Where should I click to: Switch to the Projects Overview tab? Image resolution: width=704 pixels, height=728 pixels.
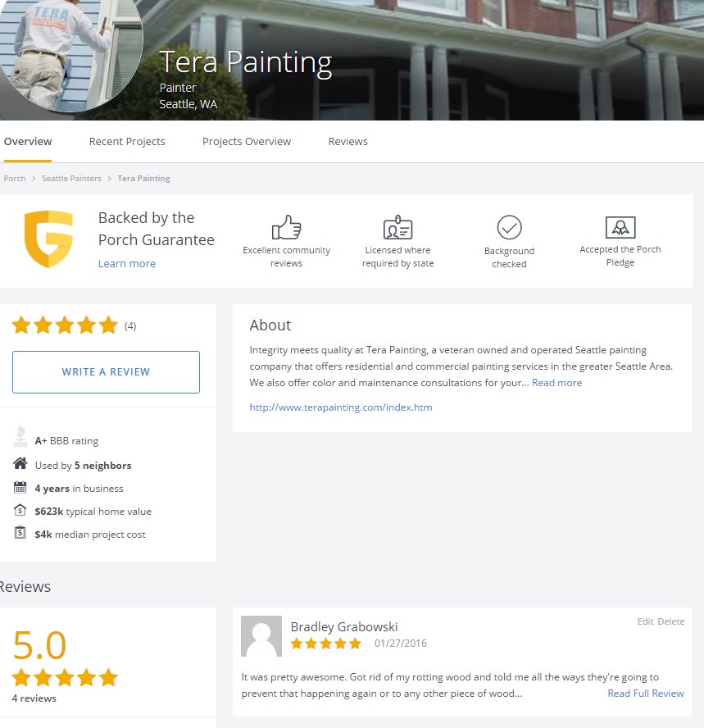click(x=247, y=142)
